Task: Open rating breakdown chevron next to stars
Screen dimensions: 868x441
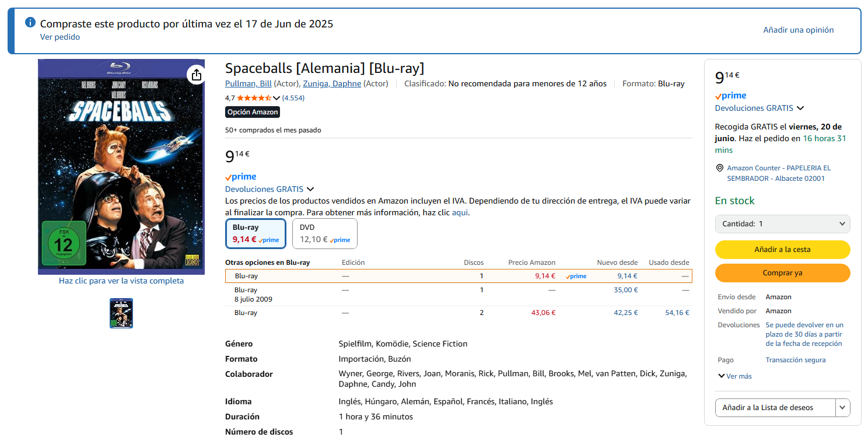Action: click(x=276, y=98)
